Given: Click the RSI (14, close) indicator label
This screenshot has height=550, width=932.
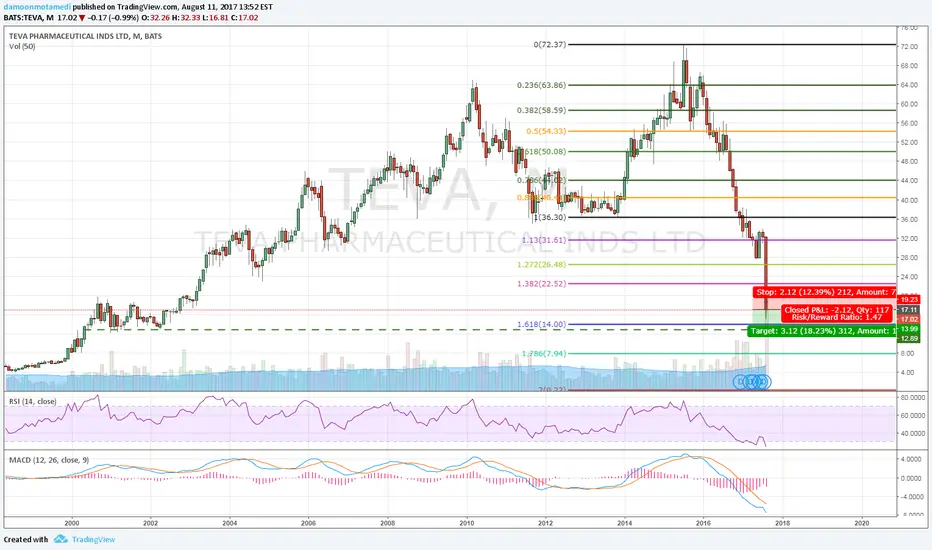Looking at the screenshot, I should click(x=33, y=401).
